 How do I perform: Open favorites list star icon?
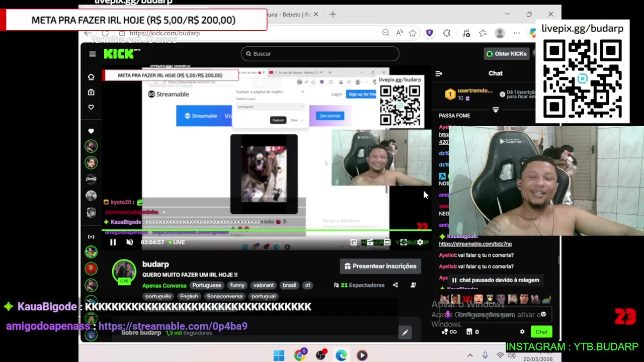(483, 33)
